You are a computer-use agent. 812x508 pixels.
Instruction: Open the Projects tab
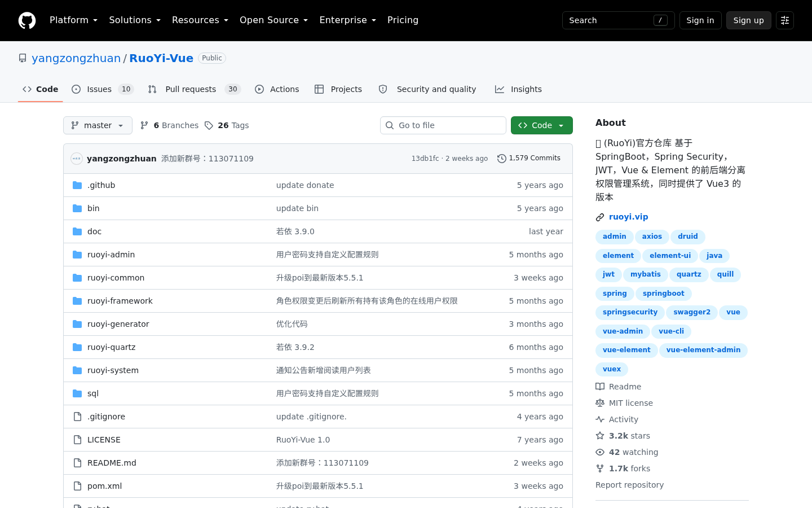[x=338, y=89]
